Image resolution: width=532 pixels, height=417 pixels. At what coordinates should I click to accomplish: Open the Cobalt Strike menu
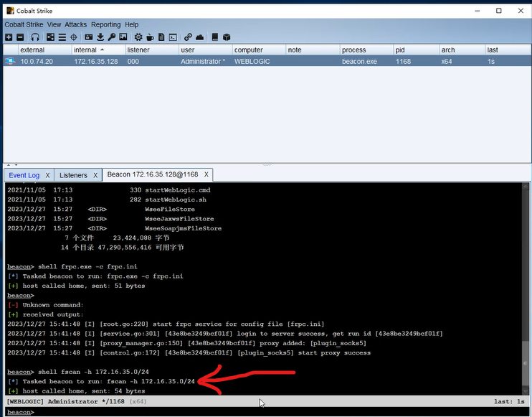click(x=24, y=24)
